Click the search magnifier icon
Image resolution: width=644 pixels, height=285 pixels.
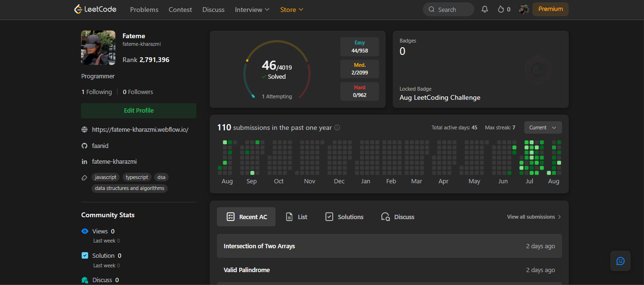click(x=431, y=10)
